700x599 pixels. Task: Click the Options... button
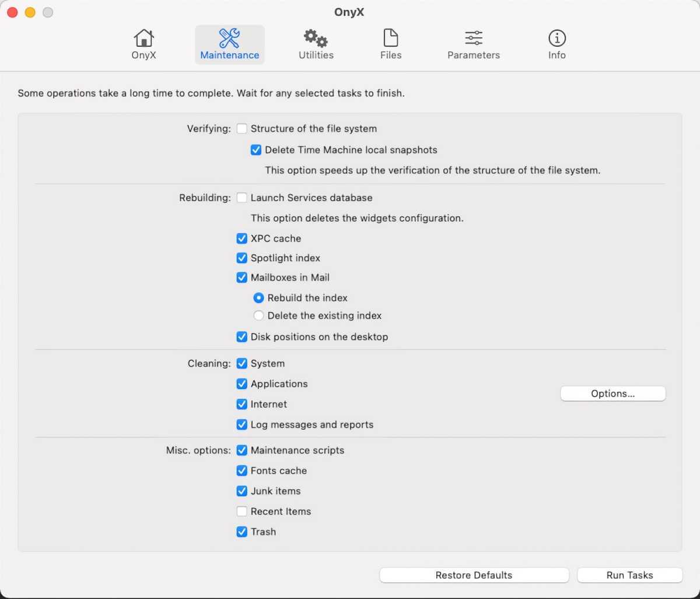point(612,394)
